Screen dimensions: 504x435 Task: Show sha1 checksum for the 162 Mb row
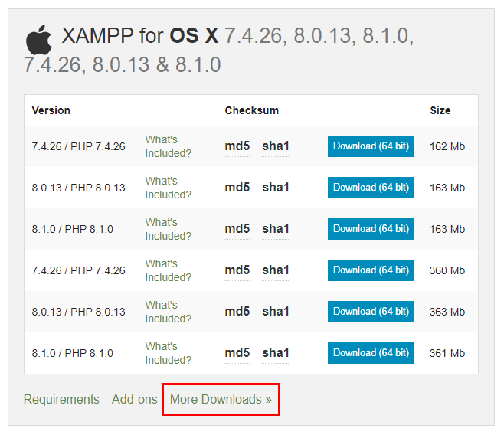pos(276,146)
